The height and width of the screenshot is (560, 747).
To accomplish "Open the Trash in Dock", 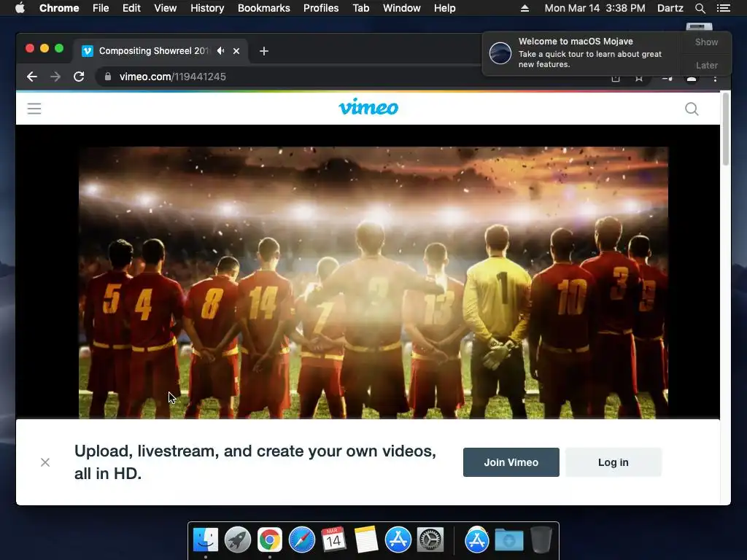I will coord(541,540).
